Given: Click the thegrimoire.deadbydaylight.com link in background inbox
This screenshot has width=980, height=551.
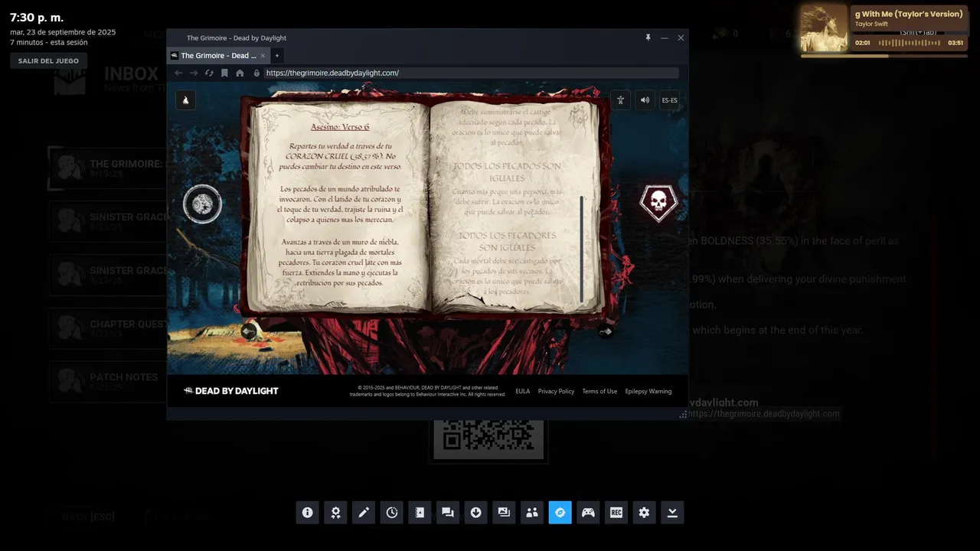Looking at the screenshot, I should pyautogui.click(x=763, y=413).
